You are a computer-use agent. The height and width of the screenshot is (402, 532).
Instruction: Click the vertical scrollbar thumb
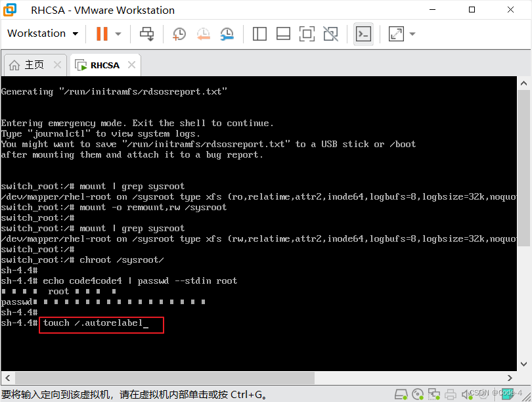pos(523,167)
